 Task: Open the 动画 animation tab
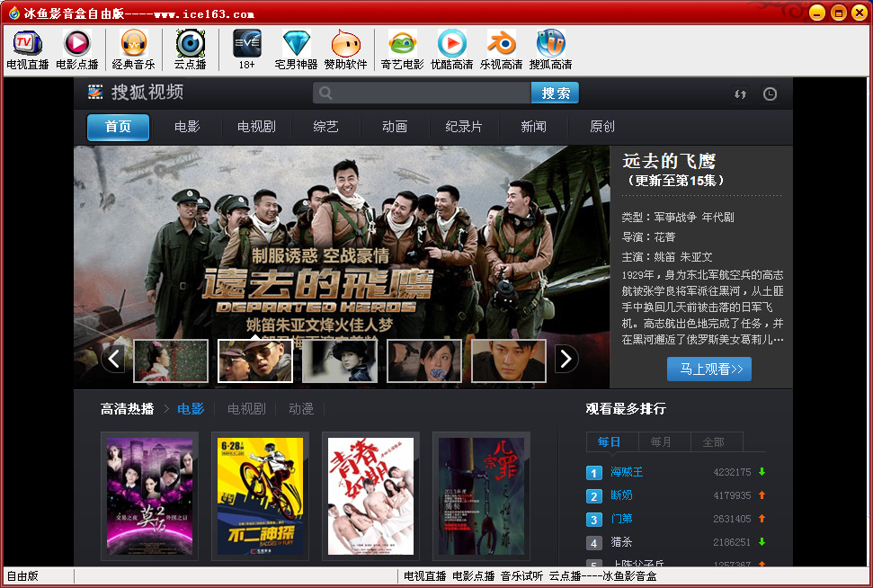(x=395, y=127)
